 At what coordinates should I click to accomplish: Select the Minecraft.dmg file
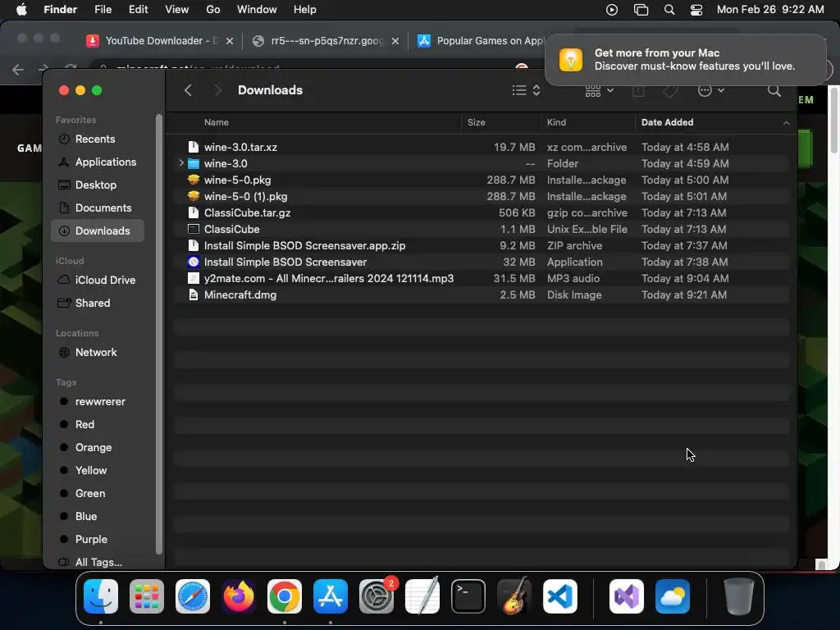pyautogui.click(x=482, y=294)
